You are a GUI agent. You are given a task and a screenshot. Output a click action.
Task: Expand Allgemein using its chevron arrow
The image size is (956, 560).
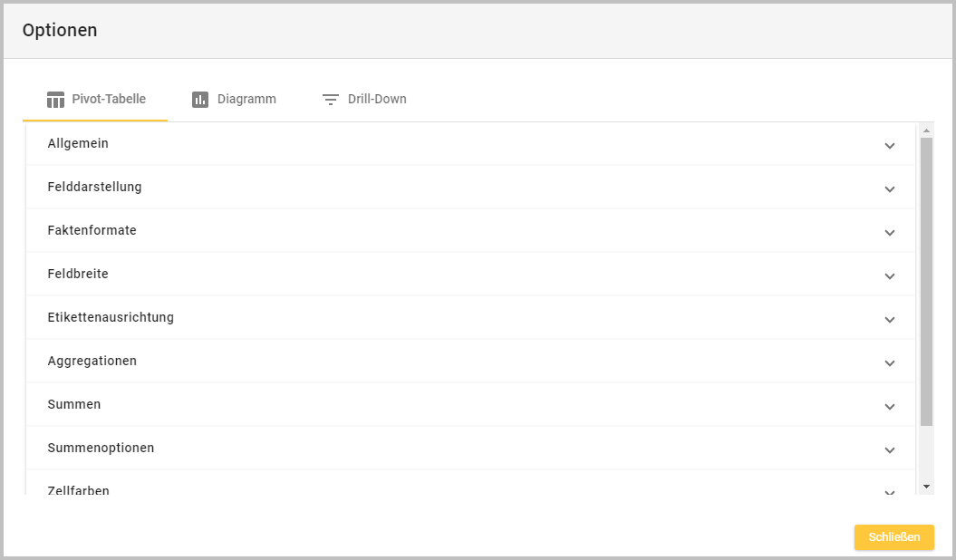click(x=889, y=145)
